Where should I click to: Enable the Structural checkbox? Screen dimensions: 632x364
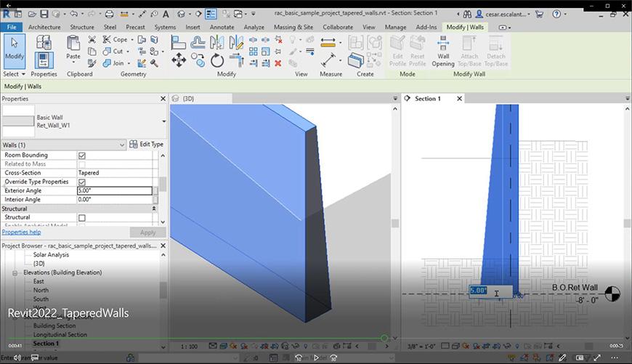(82, 218)
